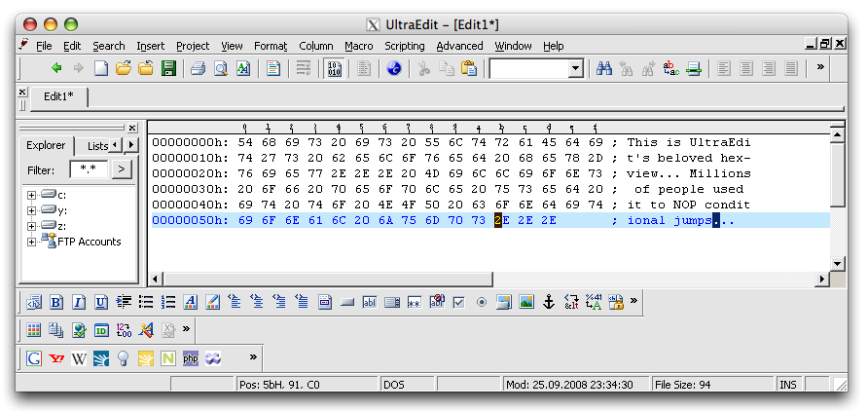Screen dimensions: 868x411
Task: Open the toolbar combo box dropdown
Action: 576,69
